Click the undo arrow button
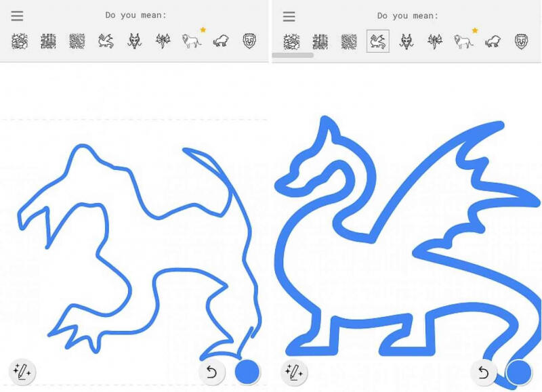542x392 pixels. click(x=211, y=371)
